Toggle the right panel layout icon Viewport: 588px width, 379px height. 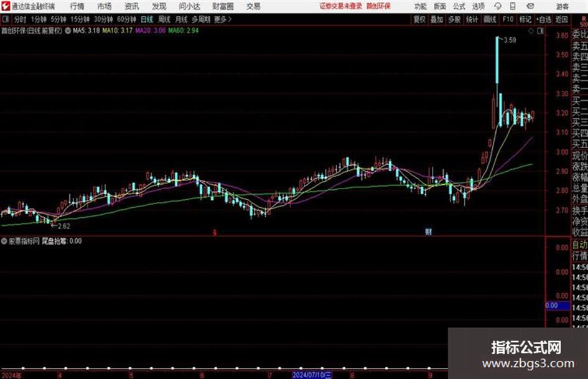(540, 31)
